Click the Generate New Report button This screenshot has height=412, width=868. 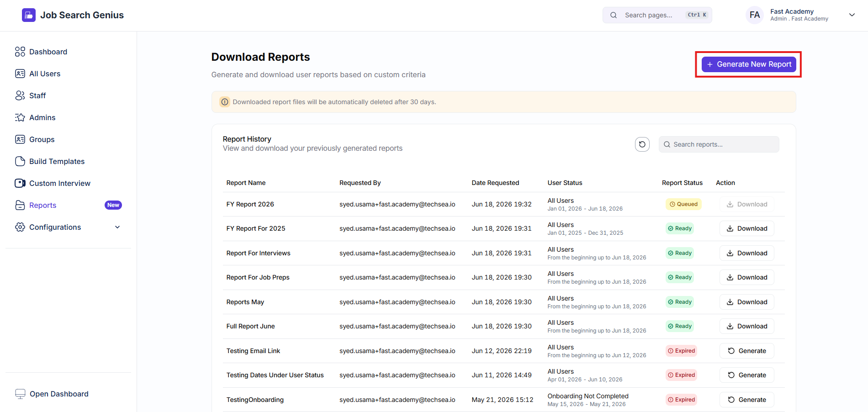749,64
